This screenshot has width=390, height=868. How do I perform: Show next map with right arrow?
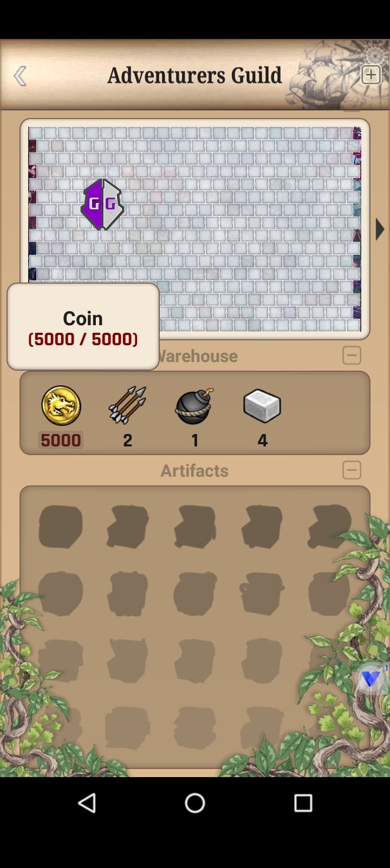point(380,229)
